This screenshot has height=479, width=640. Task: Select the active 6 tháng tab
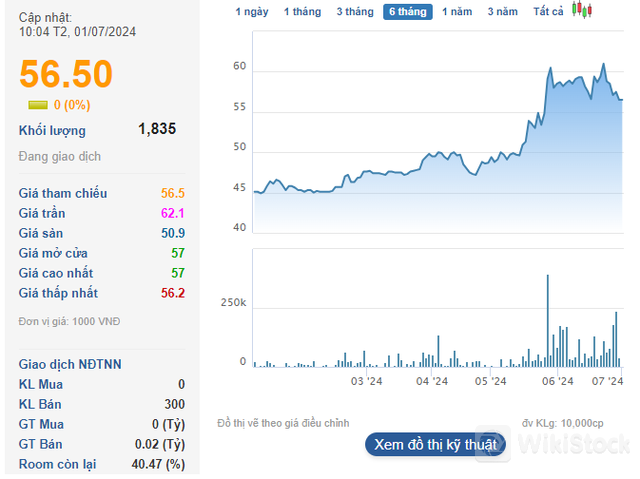click(408, 12)
